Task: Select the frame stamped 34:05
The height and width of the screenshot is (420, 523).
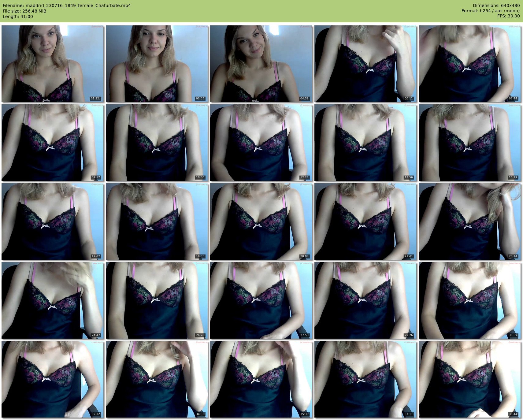Action: [x=157, y=379]
